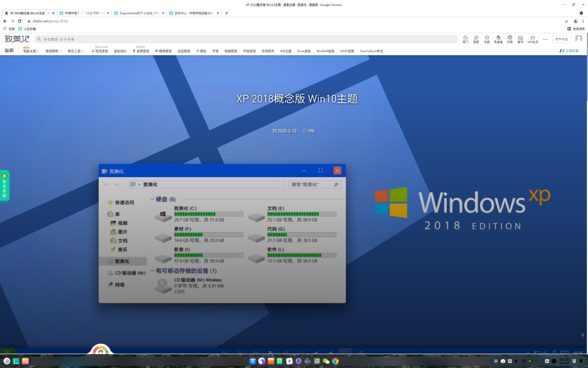Open the 应用 apps shortcut in bookmarks bar
This screenshot has height=368, width=588.
(x=9, y=29)
